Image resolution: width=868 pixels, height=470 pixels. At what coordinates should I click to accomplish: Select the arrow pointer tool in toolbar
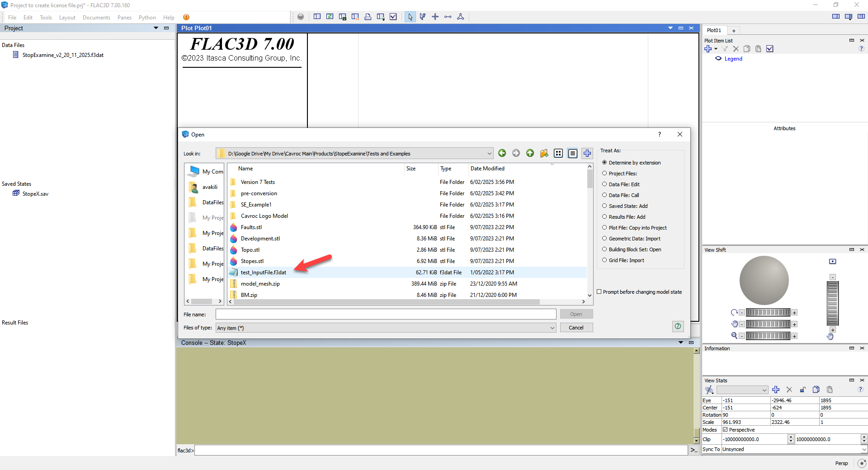(410, 17)
